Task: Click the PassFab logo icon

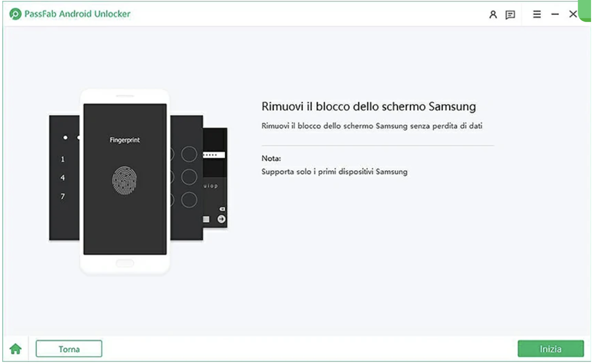Action: [15, 14]
